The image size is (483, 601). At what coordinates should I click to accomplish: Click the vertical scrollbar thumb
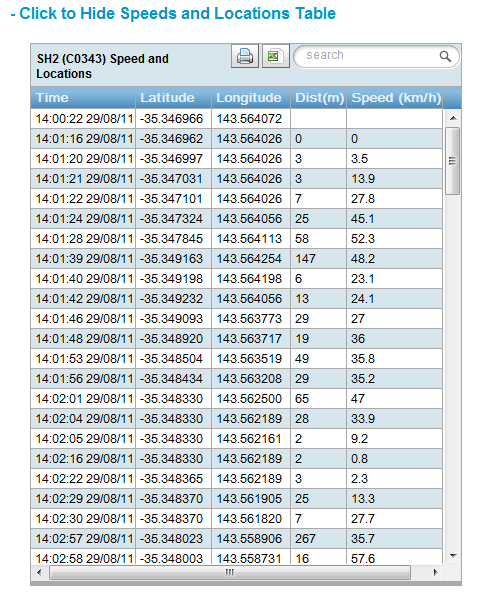[453, 161]
